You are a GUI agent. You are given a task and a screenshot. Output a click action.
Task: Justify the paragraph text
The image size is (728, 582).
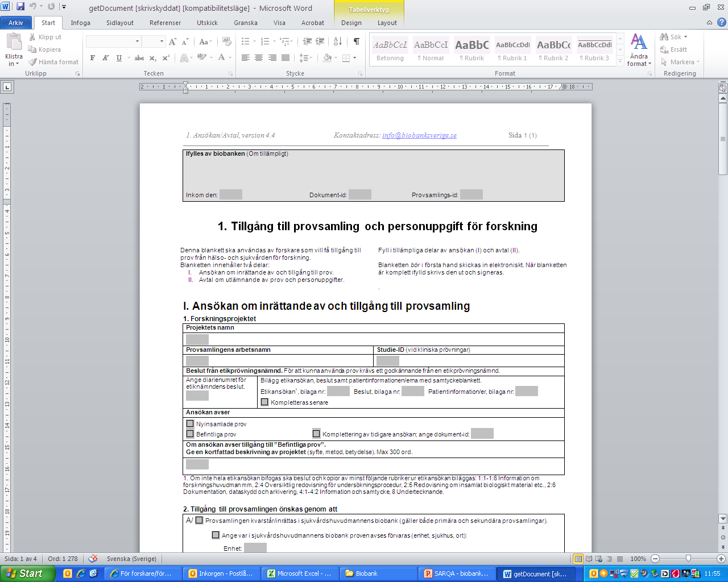pyautogui.click(x=285, y=58)
